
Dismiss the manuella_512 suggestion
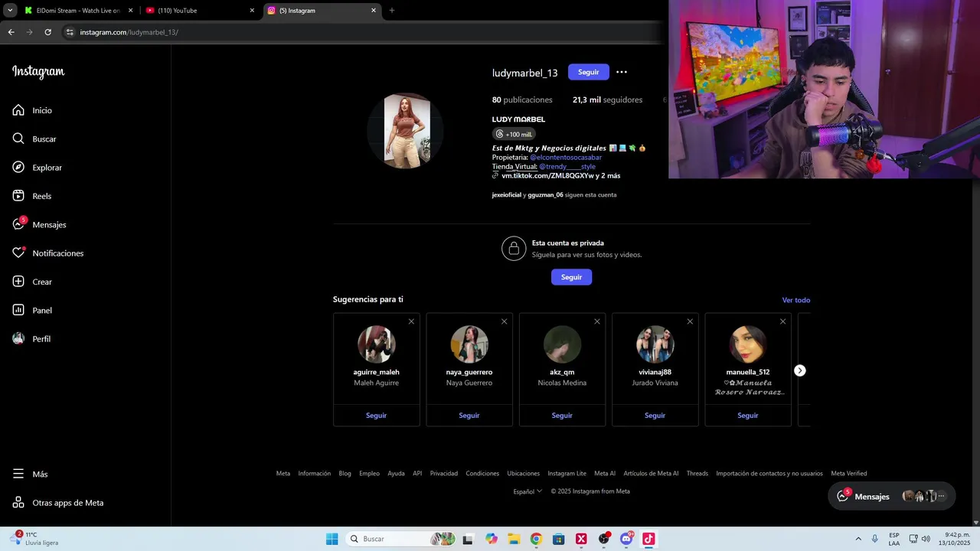(x=782, y=321)
